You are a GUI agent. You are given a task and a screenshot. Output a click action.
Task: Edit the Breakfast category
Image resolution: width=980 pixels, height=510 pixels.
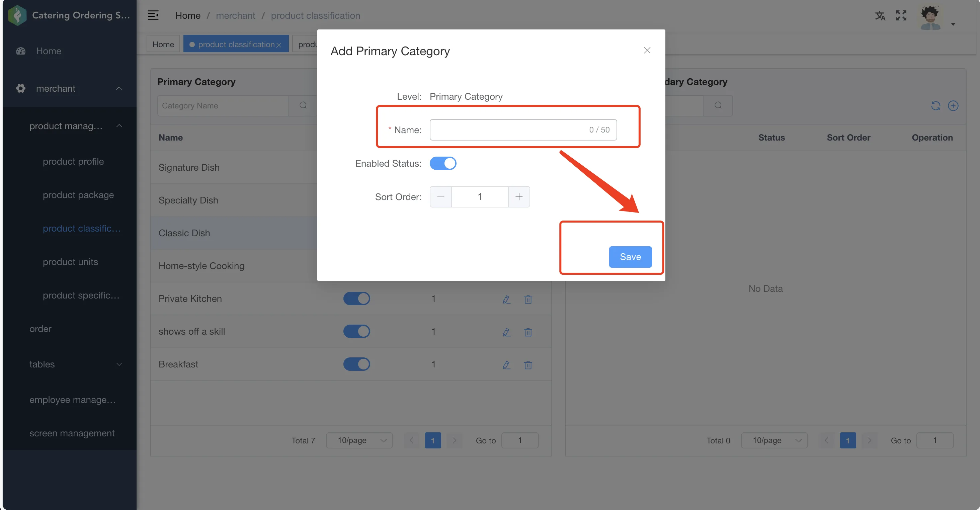pyautogui.click(x=506, y=365)
